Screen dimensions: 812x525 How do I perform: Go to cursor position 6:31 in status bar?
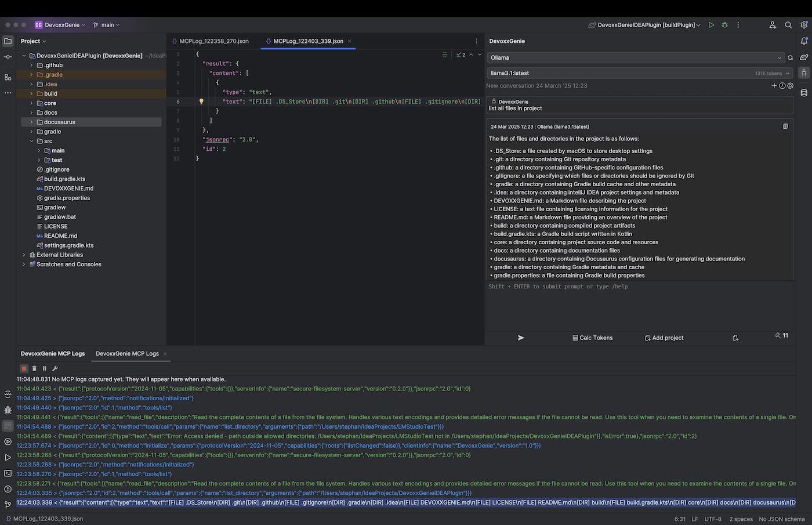680,519
